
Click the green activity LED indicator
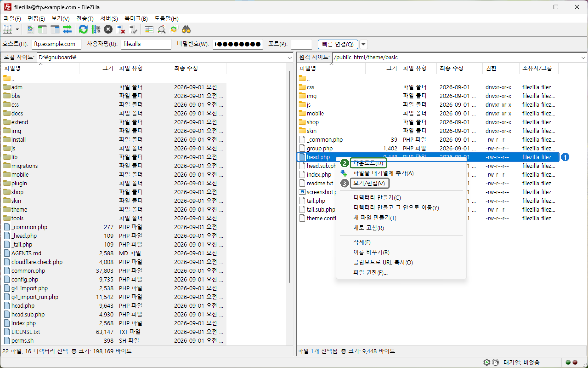tap(568, 362)
